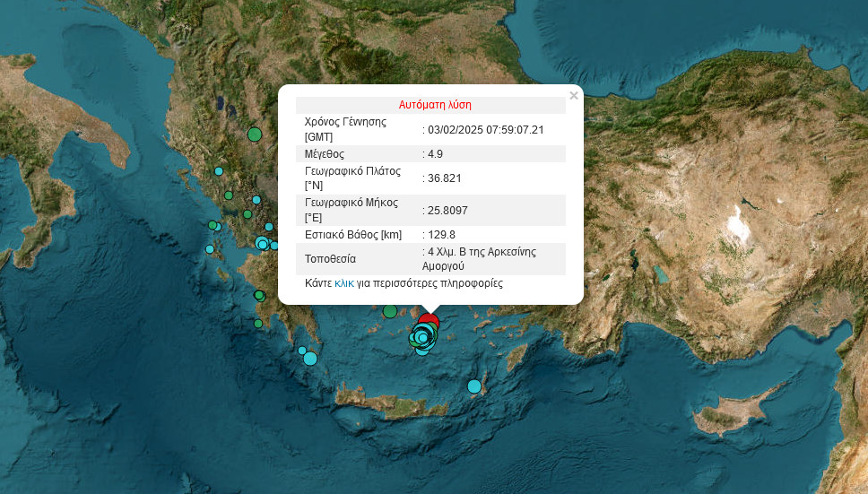This screenshot has width=868, height=494.
Task: Select the focal depth value 129.8
Action: pos(442,235)
